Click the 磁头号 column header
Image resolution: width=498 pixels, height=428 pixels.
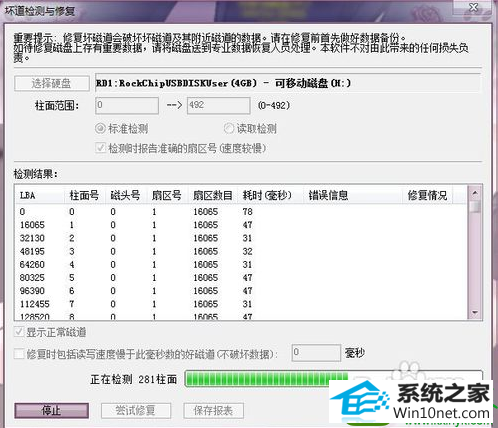(x=126, y=195)
